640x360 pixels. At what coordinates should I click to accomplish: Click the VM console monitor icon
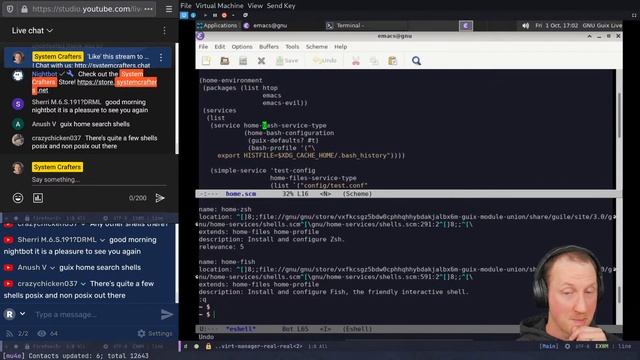[184, 15]
